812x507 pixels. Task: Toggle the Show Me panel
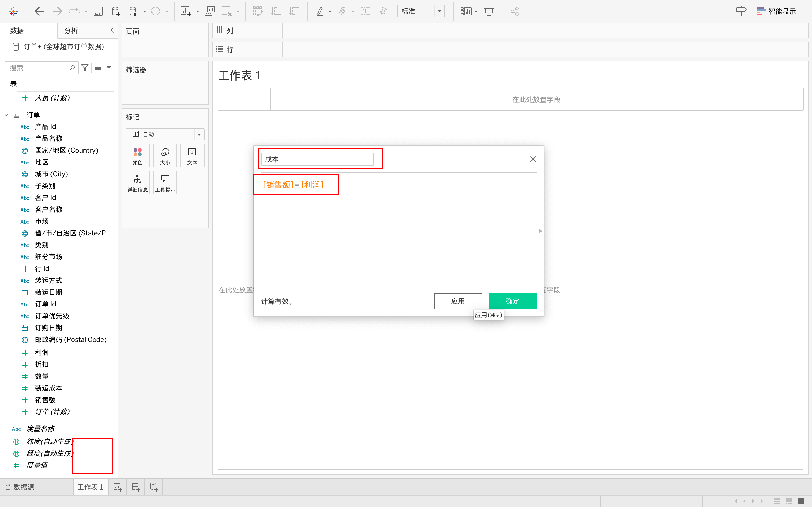(x=776, y=11)
